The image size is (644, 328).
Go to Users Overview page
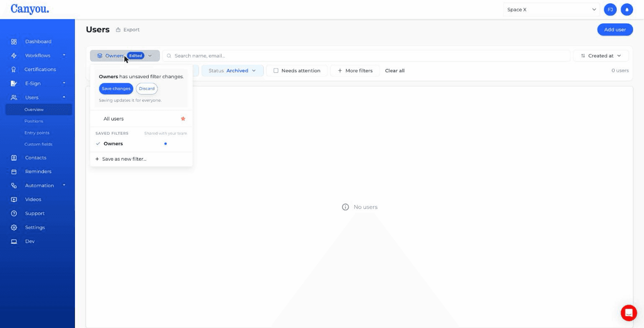click(x=39, y=110)
